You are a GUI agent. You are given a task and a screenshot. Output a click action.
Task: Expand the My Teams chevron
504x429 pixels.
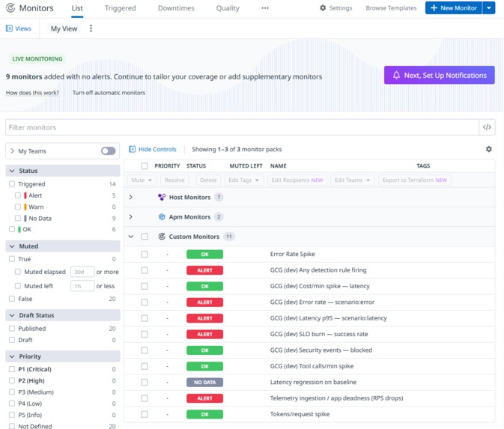12,151
